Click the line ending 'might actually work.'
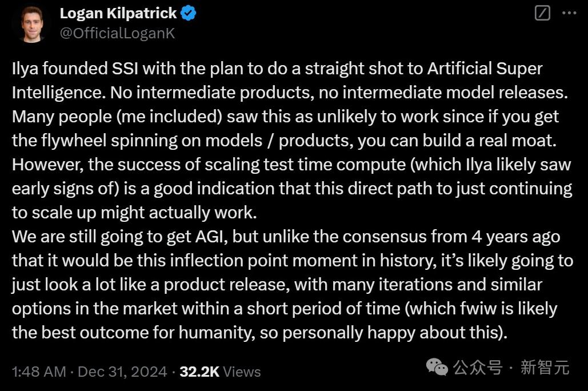This screenshot has width=588, height=391. coord(134,213)
